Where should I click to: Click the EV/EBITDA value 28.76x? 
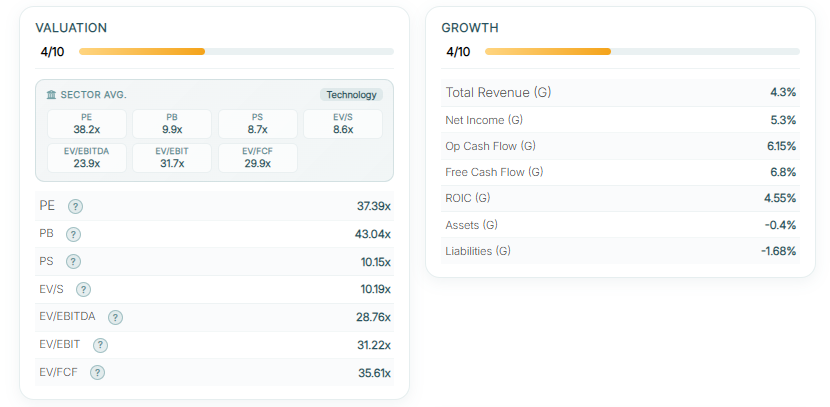coord(374,317)
